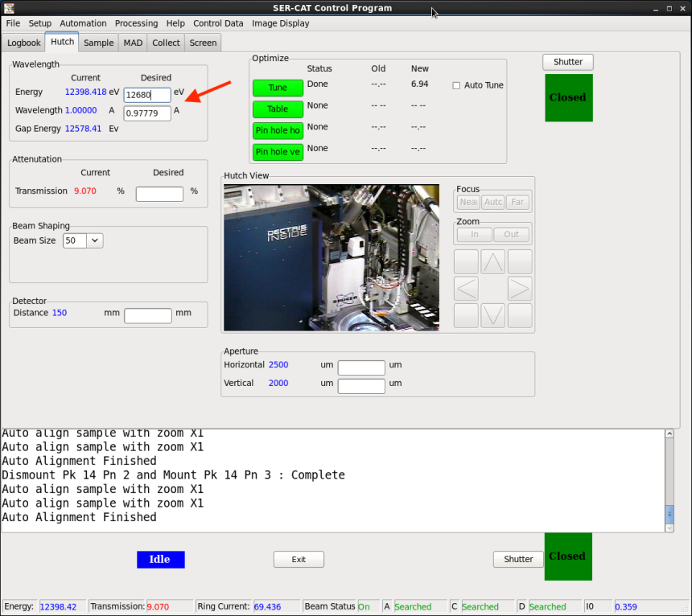This screenshot has width=692, height=616.
Task: Set camera focus to Near
Action: tap(468, 203)
